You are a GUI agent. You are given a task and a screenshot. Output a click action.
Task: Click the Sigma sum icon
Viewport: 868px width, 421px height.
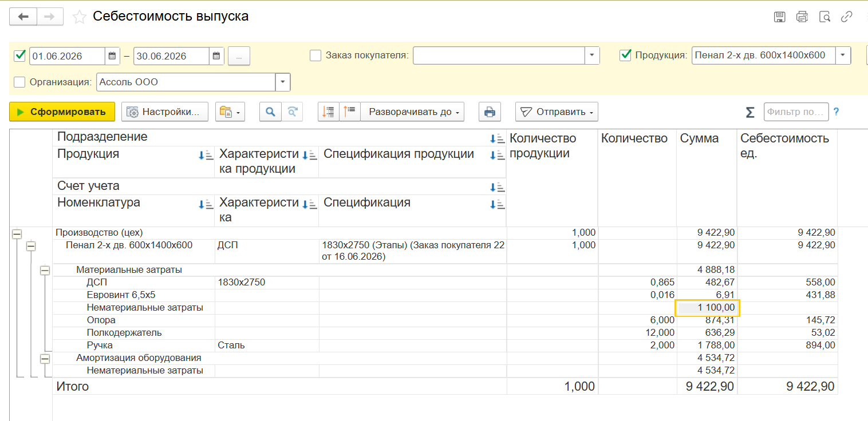click(749, 112)
